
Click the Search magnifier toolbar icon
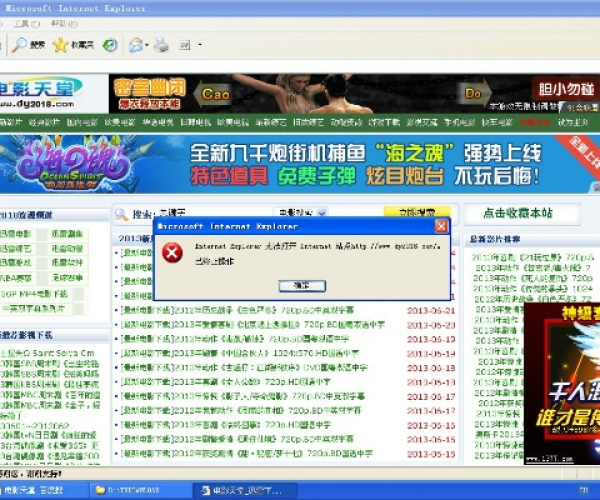pyautogui.click(x=18, y=45)
